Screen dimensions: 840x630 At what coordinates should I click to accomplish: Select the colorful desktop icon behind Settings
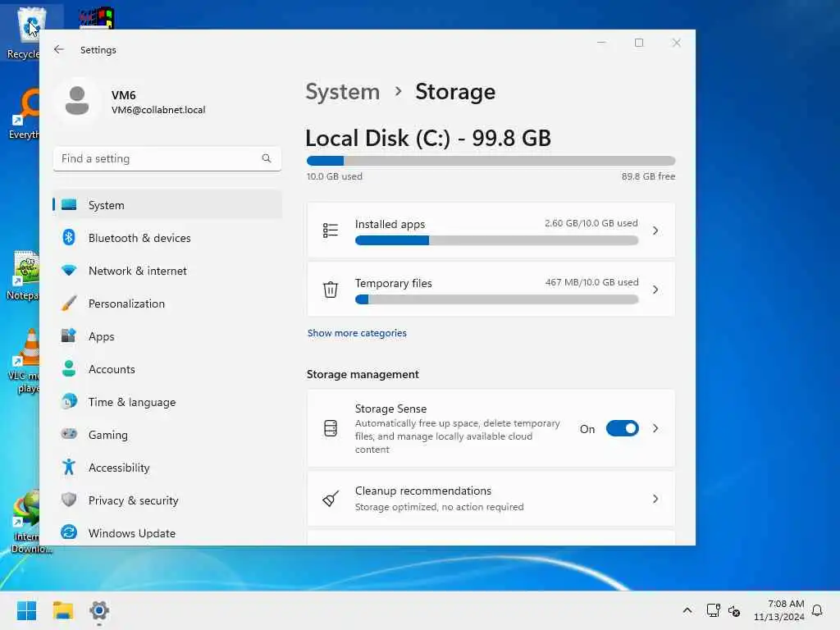pos(97,18)
